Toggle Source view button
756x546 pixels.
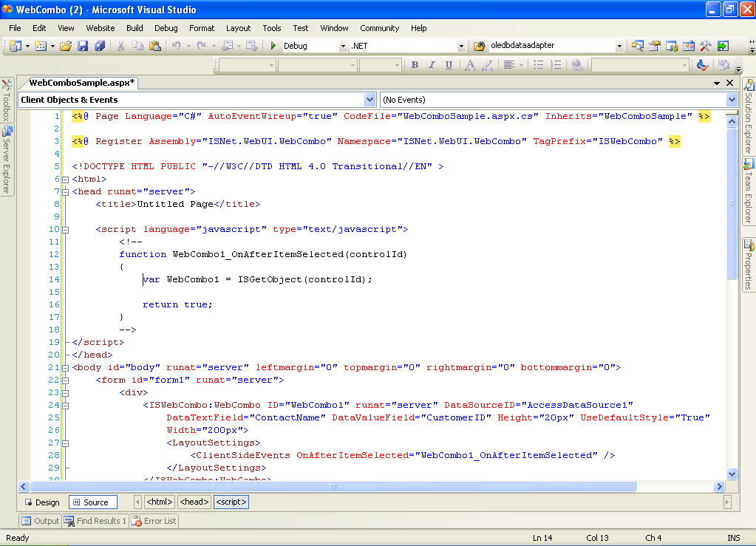click(x=91, y=502)
